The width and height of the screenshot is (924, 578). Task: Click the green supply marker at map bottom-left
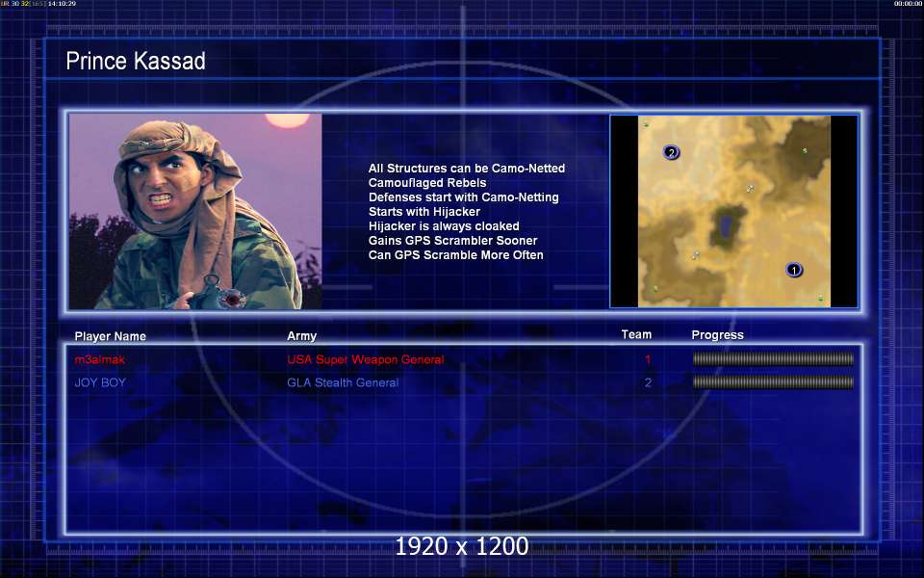coord(655,288)
